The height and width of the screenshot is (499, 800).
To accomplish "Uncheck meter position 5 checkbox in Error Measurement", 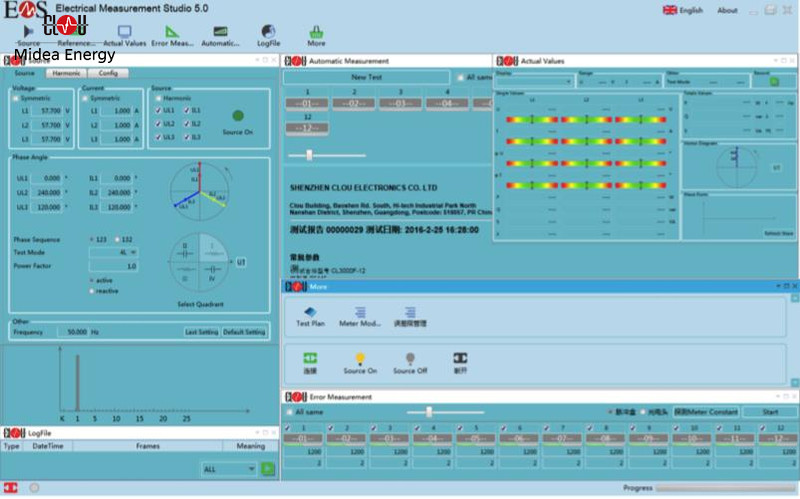I will click(460, 428).
